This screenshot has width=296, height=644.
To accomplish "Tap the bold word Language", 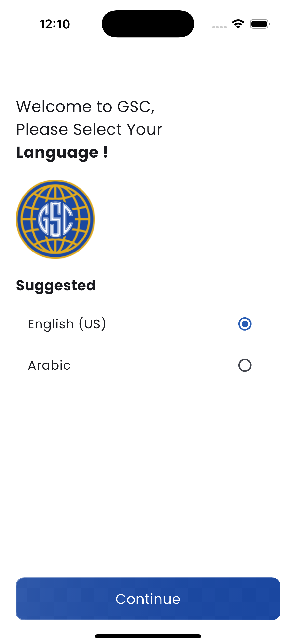I will 57,152.
